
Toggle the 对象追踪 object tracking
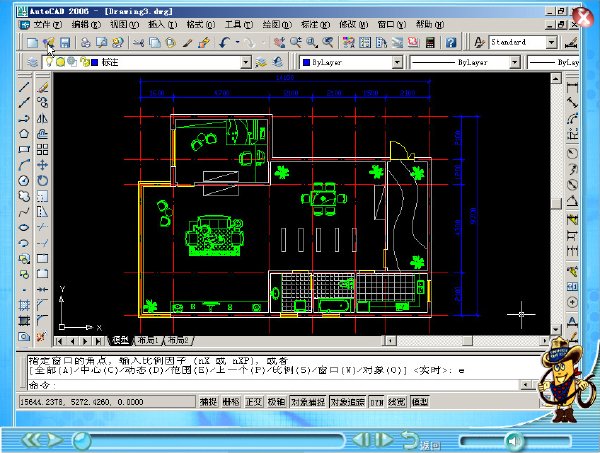click(347, 402)
